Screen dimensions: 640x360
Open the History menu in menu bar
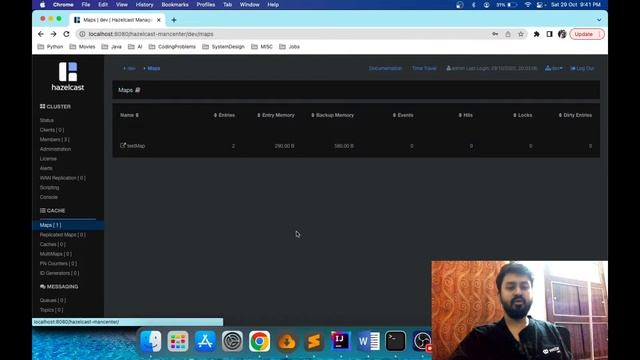point(144,5)
